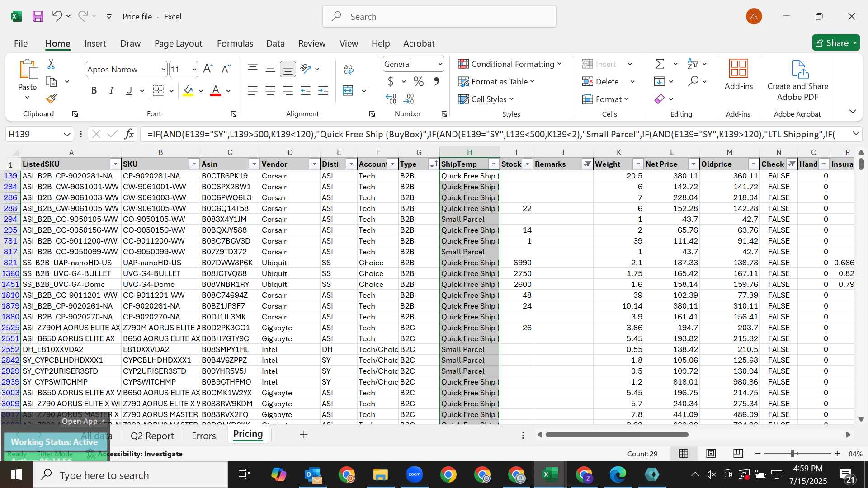The image size is (868, 488).
Task: Click the Orientation text angle icon
Action: [306, 69]
